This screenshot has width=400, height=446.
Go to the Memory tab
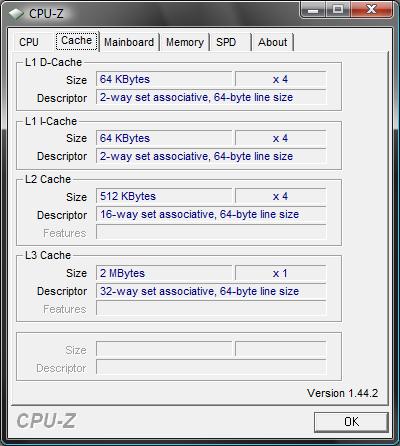click(185, 42)
